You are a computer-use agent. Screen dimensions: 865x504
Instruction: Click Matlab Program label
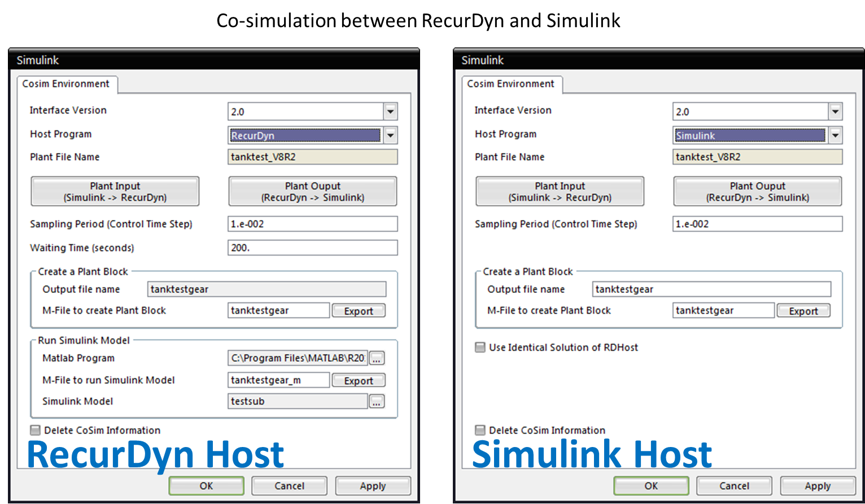pos(78,358)
